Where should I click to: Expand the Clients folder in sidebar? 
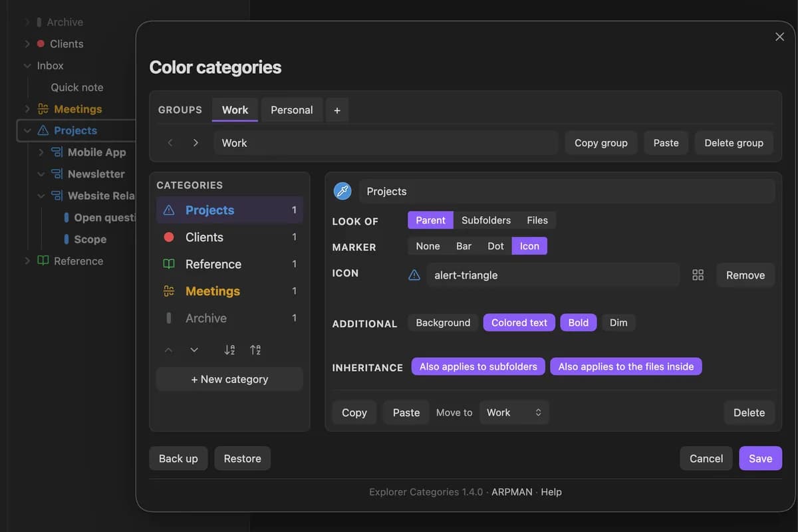pyautogui.click(x=27, y=44)
